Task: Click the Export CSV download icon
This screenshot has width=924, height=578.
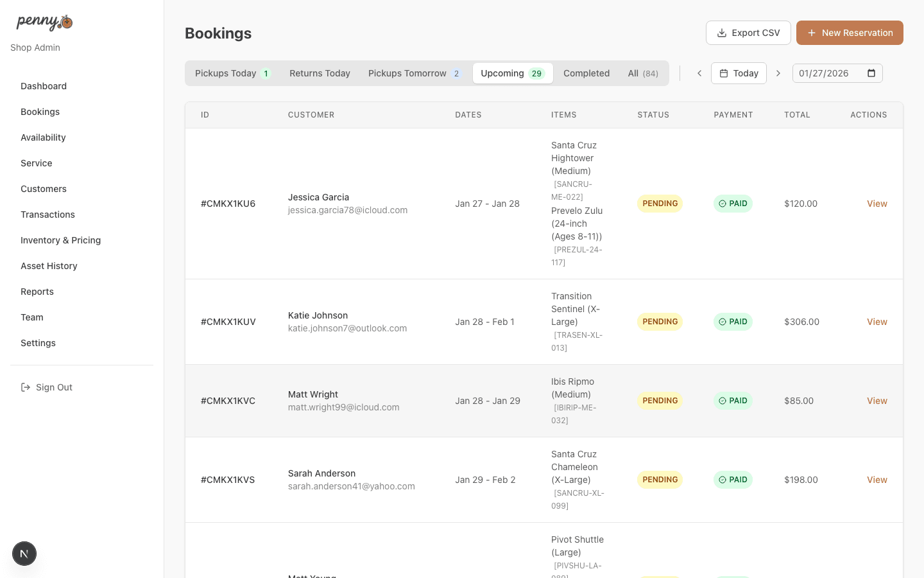Action: point(720,32)
